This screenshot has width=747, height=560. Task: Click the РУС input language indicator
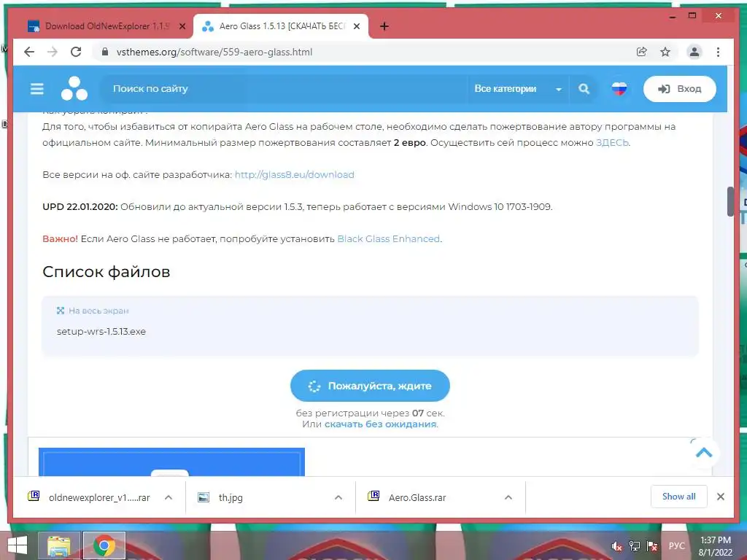[676, 546]
